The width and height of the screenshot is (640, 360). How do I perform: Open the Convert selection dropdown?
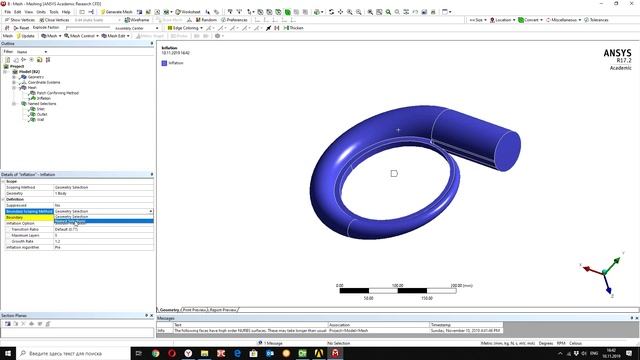point(530,20)
